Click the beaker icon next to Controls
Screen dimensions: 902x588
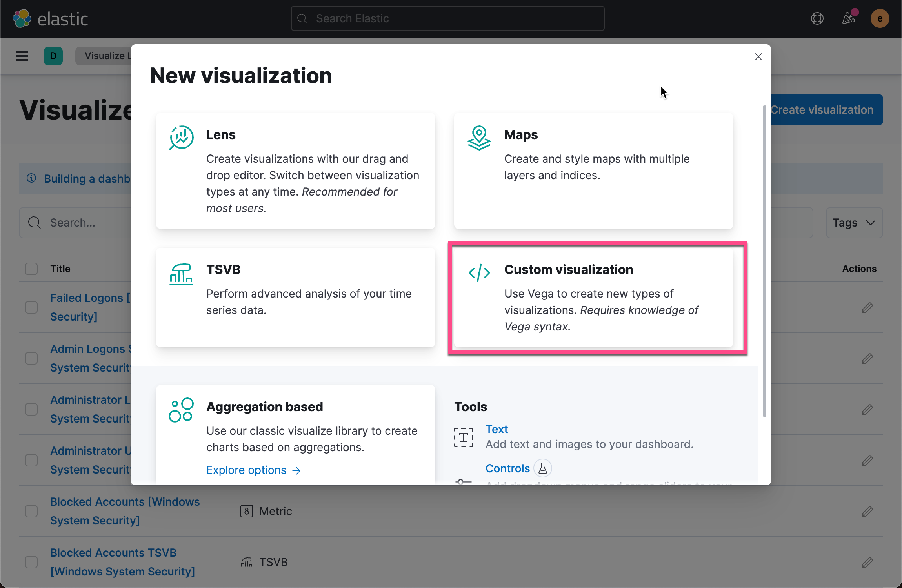[542, 468]
